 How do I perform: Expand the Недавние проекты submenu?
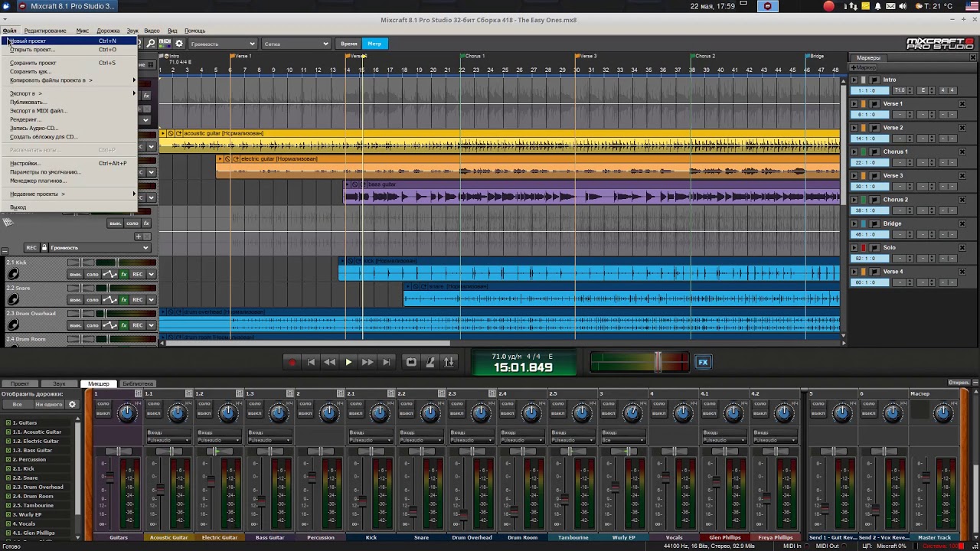pyautogui.click(x=69, y=194)
